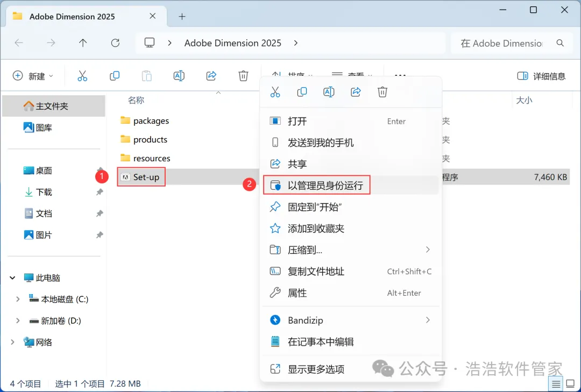
Task: Unpin 文档 using its pin icon
Action: pos(100,213)
